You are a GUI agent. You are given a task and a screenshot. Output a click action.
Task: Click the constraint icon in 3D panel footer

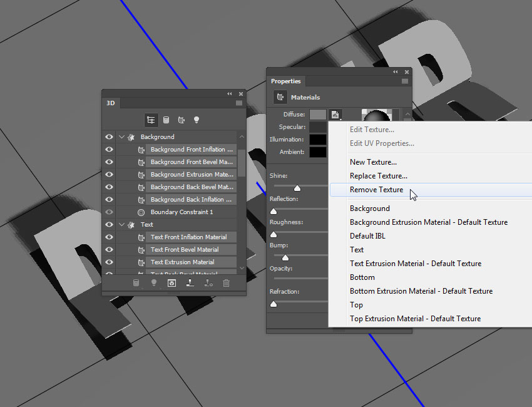click(x=208, y=283)
